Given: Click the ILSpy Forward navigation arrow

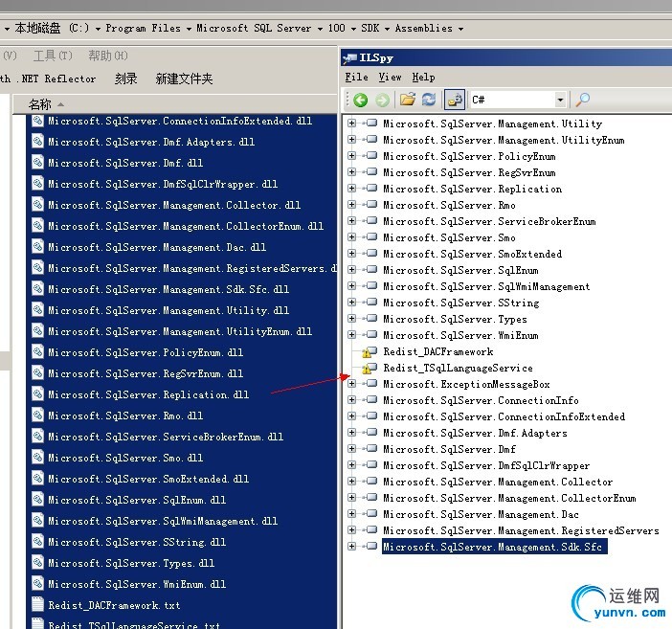Looking at the screenshot, I should 382,100.
